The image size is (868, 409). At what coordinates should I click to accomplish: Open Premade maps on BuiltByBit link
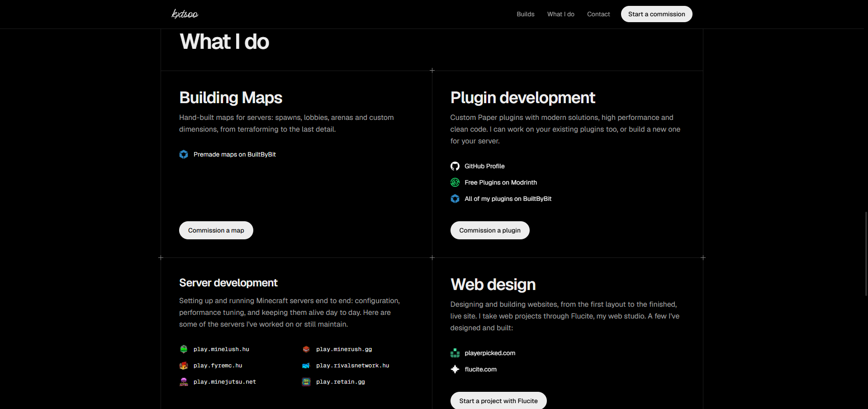[x=235, y=154]
